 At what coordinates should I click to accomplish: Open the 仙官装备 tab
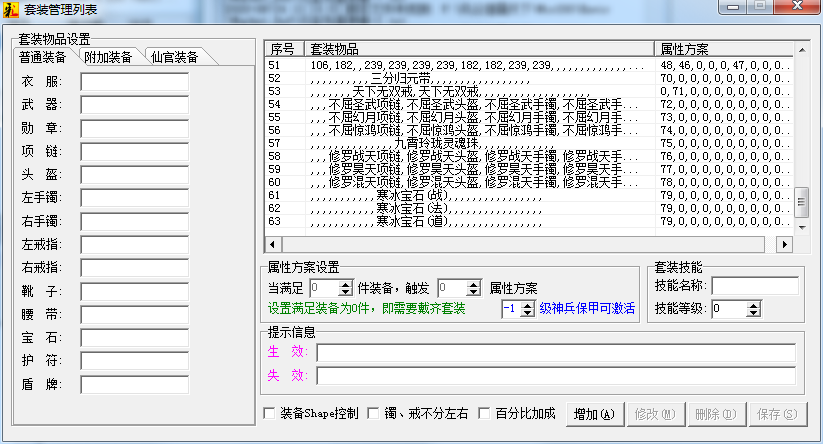[174, 57]
